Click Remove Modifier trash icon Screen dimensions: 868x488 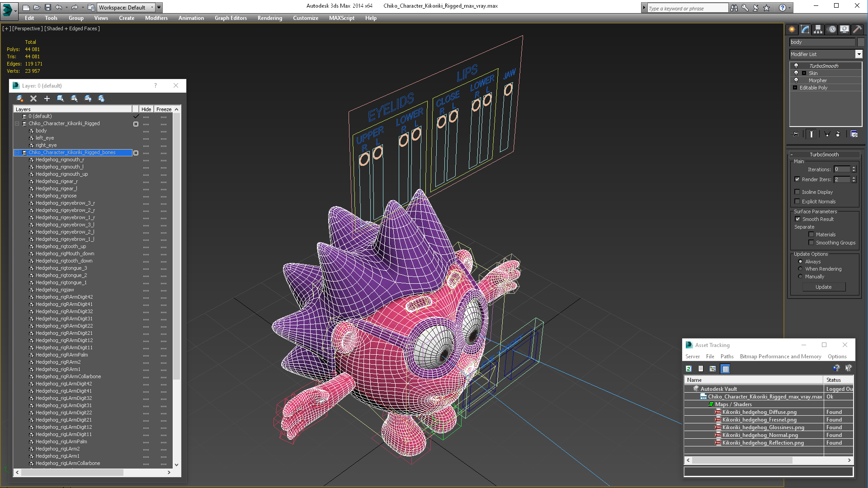(x=838, y=134)
